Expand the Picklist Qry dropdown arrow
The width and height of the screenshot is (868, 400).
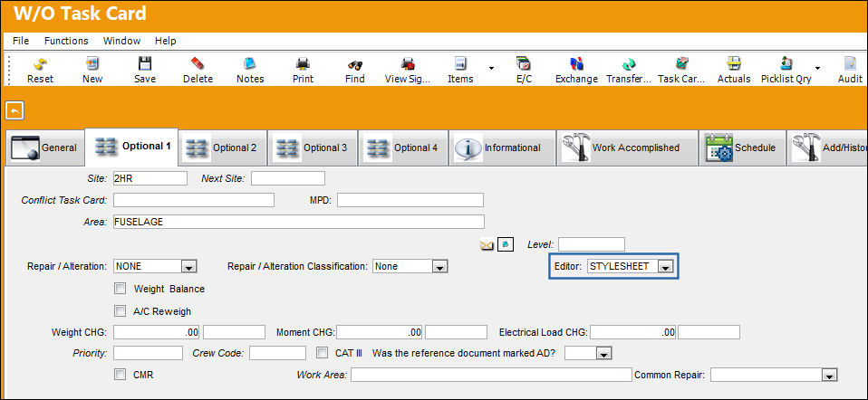point(817,69)
